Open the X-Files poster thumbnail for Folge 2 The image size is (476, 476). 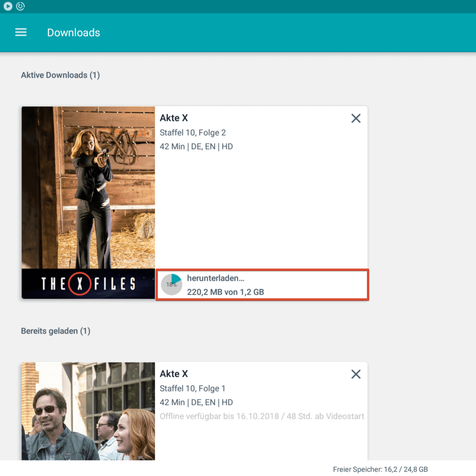[88, 202]
